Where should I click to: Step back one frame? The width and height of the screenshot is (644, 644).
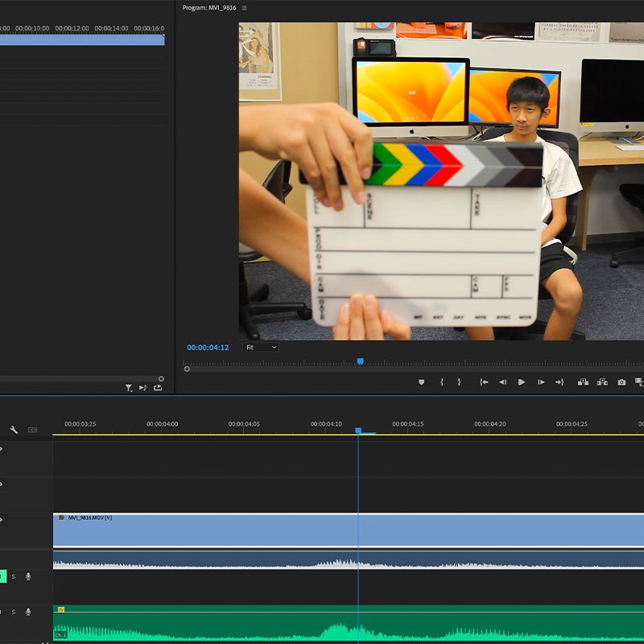click(x=502, y=382)
